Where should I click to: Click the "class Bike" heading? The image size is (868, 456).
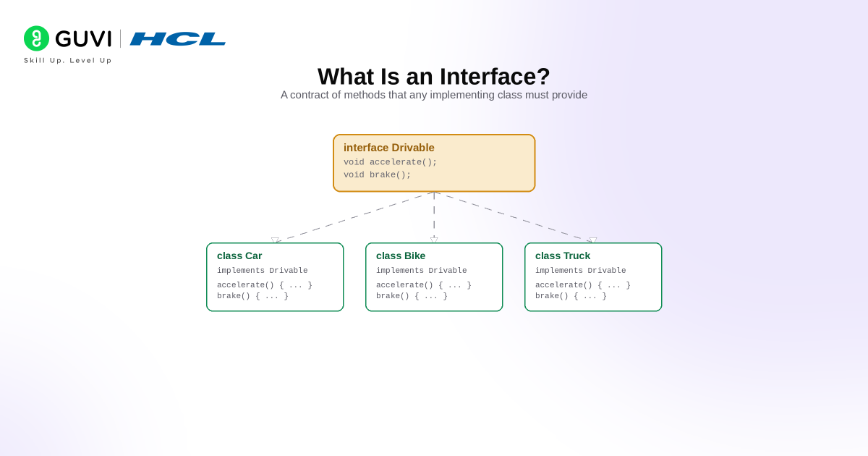(401, 256)
